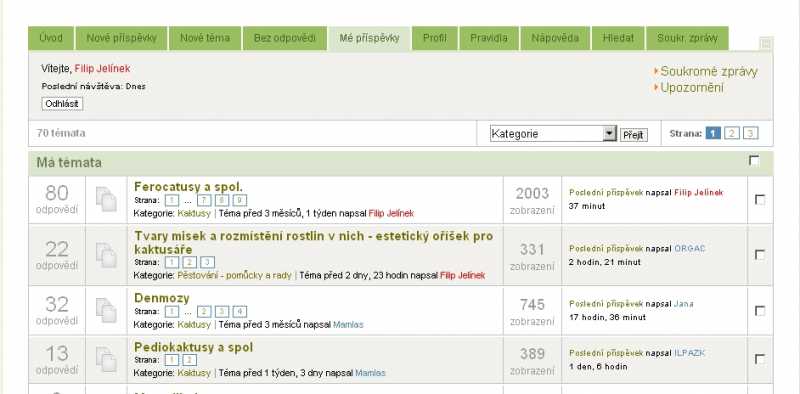The width and height of the screenshot is (800, 394).
Task: Open the Pediokaktusy a spol topic title
Action: [x=193, y=348]
